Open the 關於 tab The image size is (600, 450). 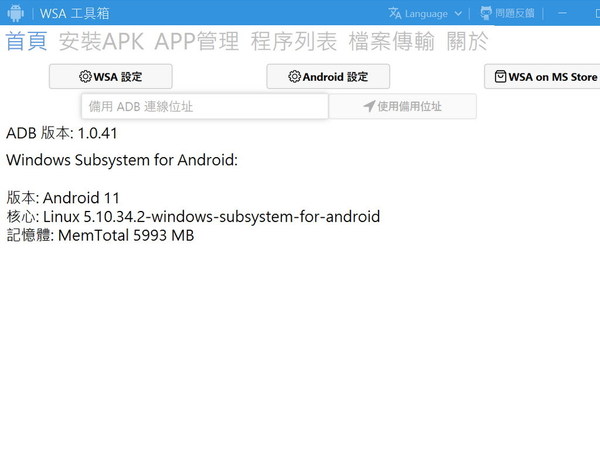pyautogui.click(x=467, y=41)
